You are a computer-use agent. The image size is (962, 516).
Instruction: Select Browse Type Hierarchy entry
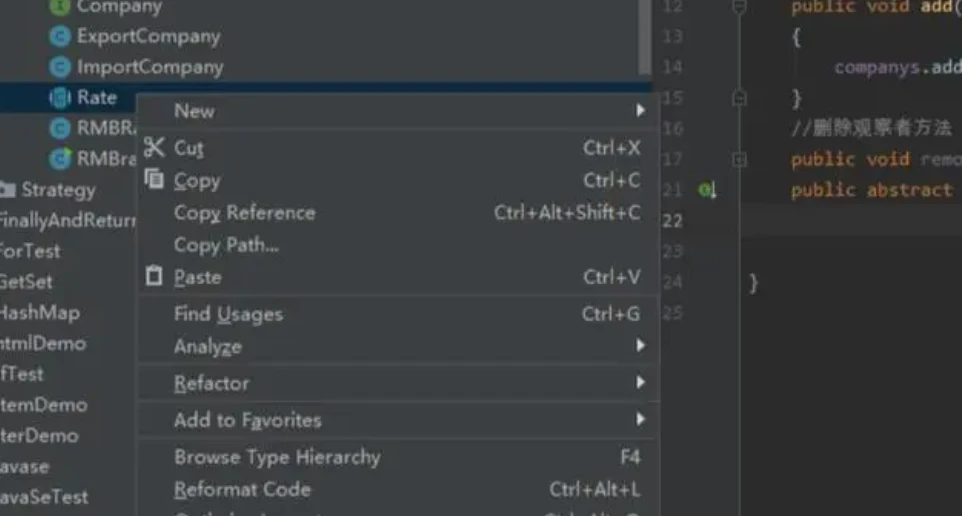click(x=277, y=457)
